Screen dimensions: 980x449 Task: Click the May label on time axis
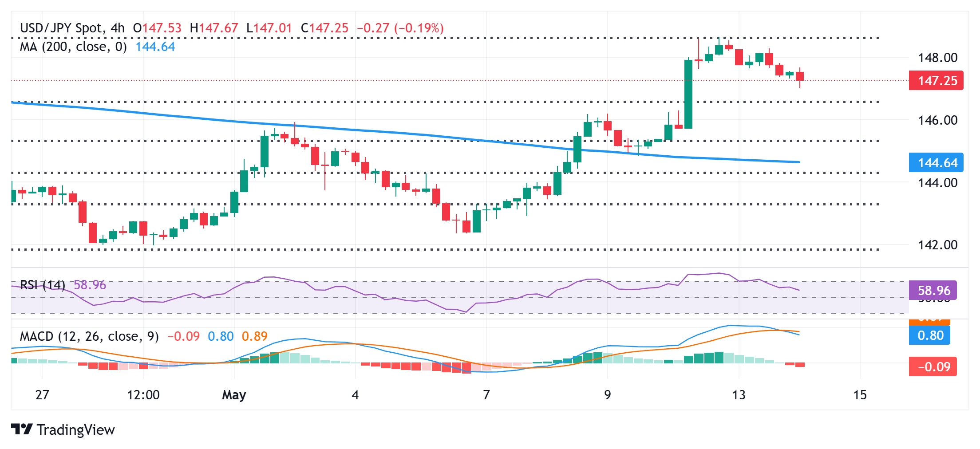234,394
